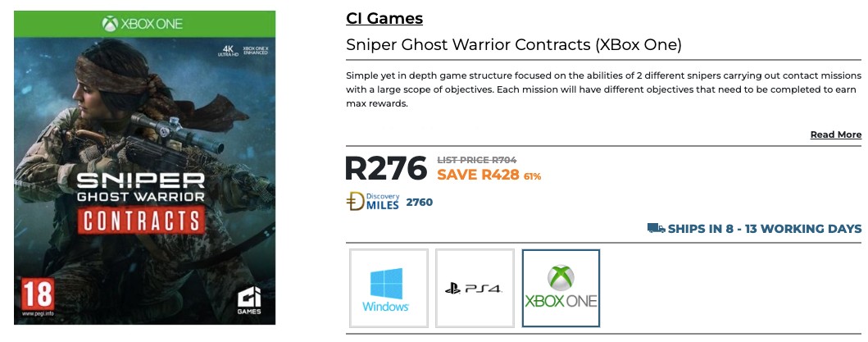868x342 pixels.
Task: Select the Xbox One platform tile
Action: pyautogui.click(x=561, y=290)
